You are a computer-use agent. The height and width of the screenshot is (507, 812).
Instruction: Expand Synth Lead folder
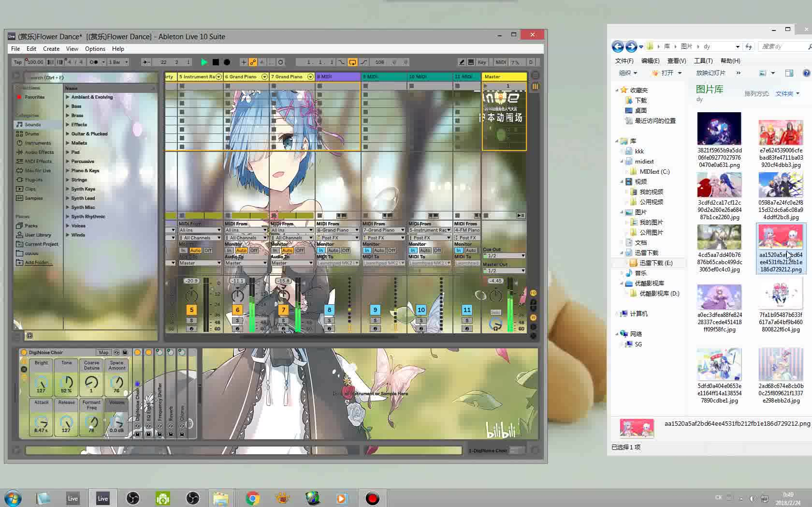[68, 198]
